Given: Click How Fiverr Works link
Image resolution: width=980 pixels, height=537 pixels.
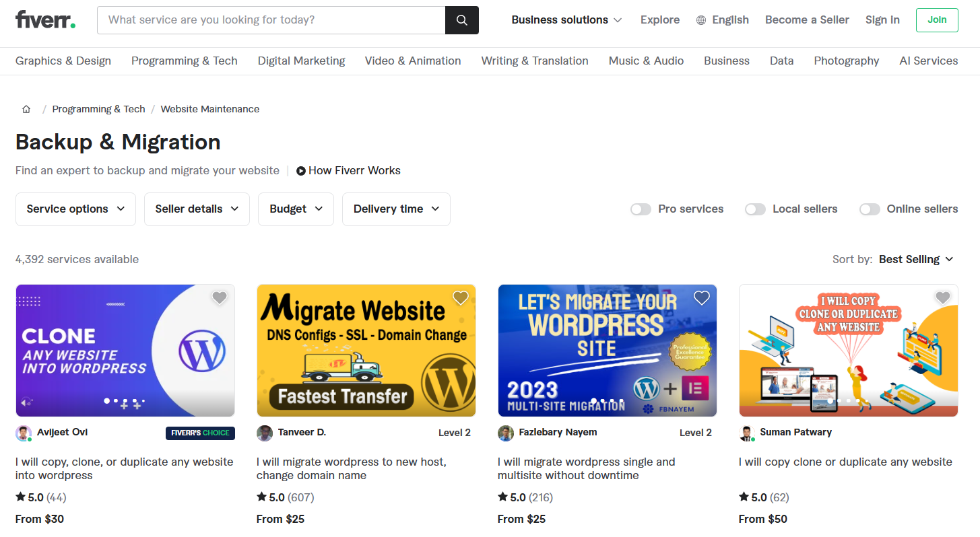Looking at the screenshot, I should (x=354, y=171).
